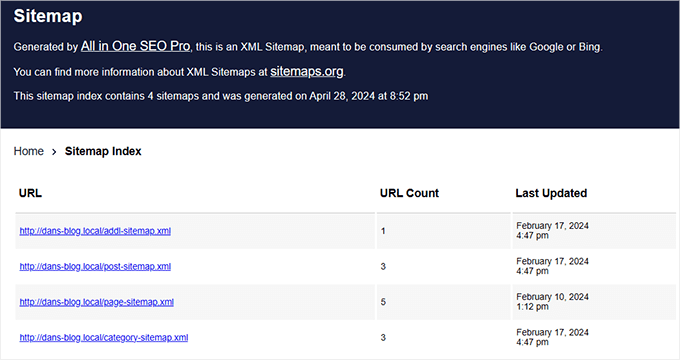Open the post-sitemap.xml link
This screenshot has height=360, width=680.
95,266
